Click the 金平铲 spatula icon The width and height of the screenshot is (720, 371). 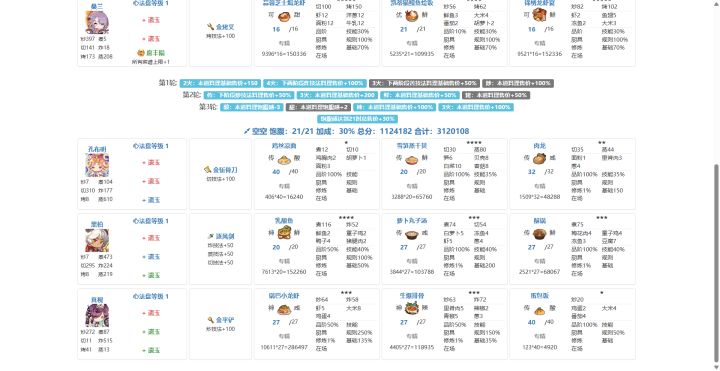click(x=211, y=320)
